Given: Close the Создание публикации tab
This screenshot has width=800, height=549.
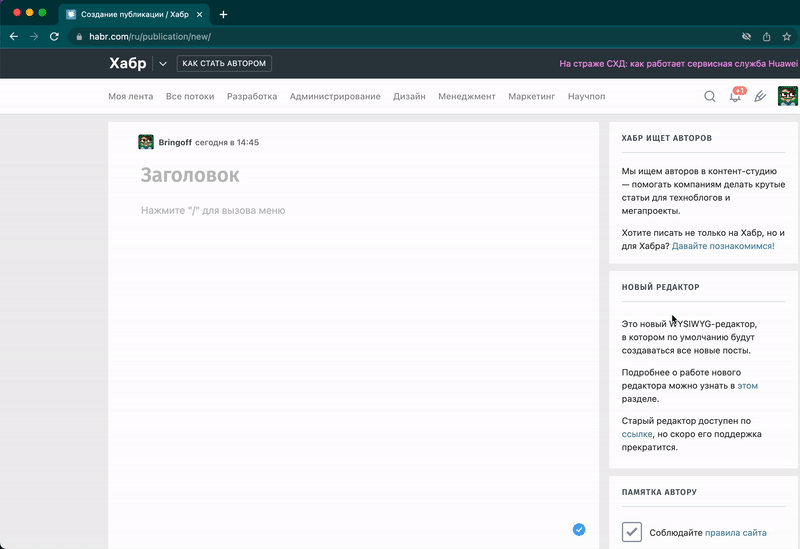Looking at the screenshot, I should pyautogui.click(x=199, y=14).
